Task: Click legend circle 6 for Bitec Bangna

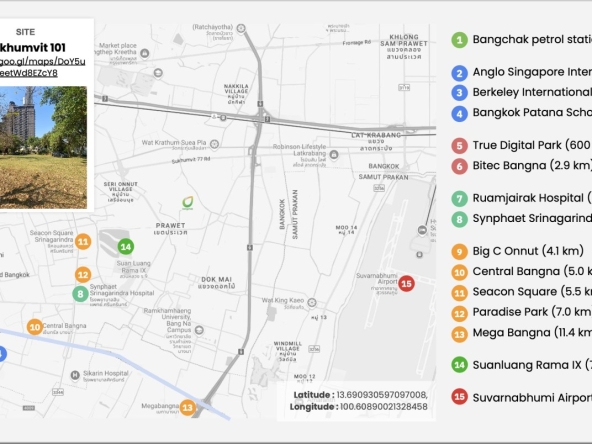Action: 459,166
